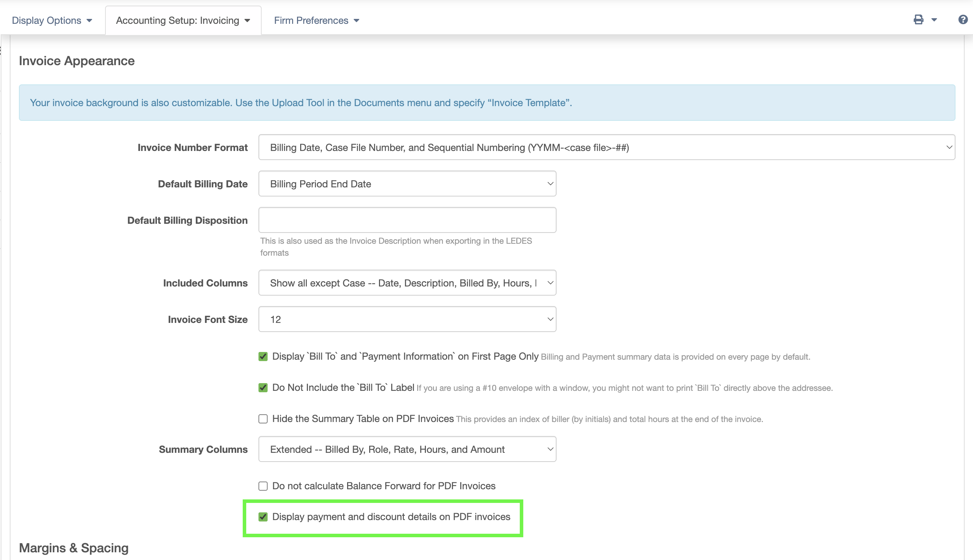Image resolution: width=973 pixels, height=560 pixels.
Task: Click the Invoice Number Format label
Action: tap(192, 147)
